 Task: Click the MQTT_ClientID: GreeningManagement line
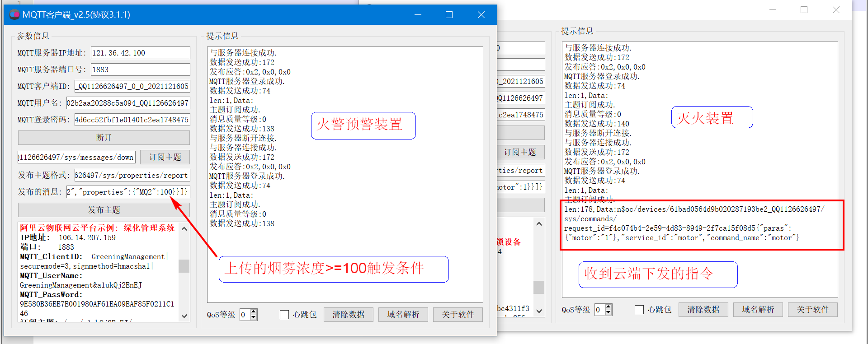[x=94, y=256]
